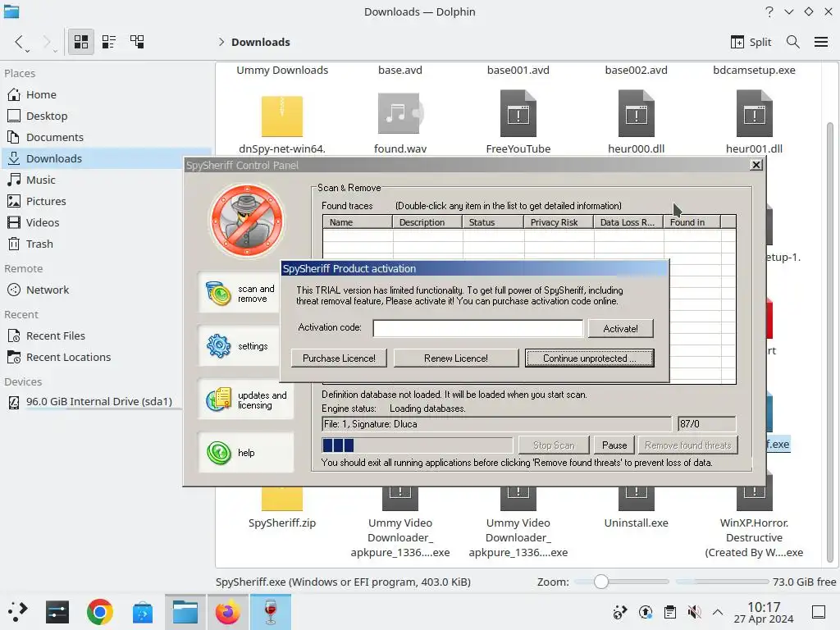The width and height of the screenshot is (840, 630).
Task: Switch to Wine task in taskbar
Action: click(x=271, y=612)
